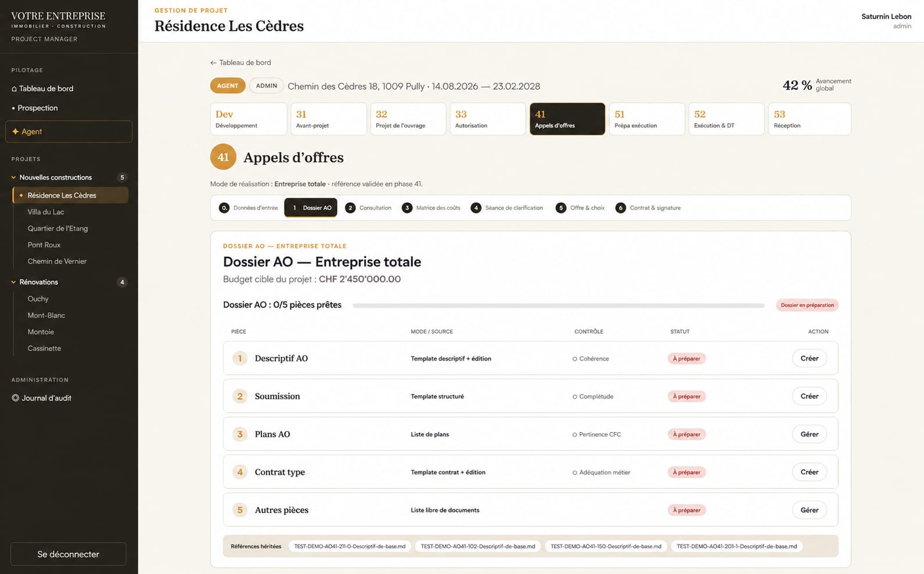The width and height of the screenshot is (924, 574).
Task: Open phase 51 Prépa exécution tab
Action: 647,119
